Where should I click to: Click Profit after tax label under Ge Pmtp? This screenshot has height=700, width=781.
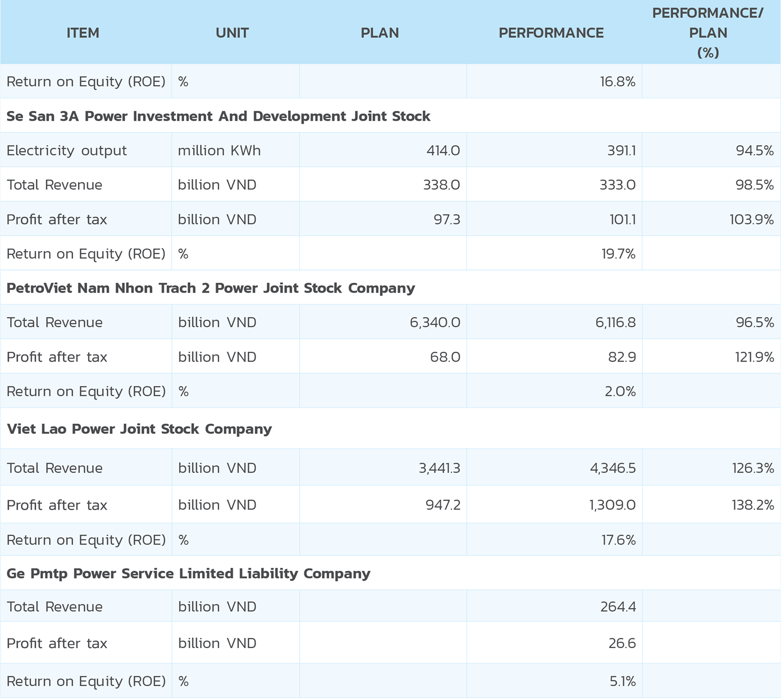pyautogui.click(x=57, y=643)
